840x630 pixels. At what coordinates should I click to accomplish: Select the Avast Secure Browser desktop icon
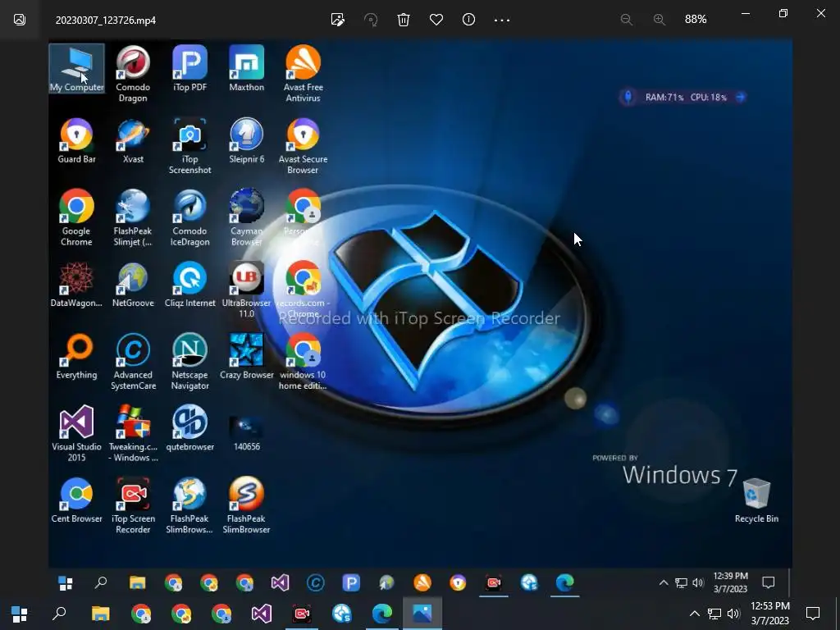pyautogui.click(x=304, y=146)
